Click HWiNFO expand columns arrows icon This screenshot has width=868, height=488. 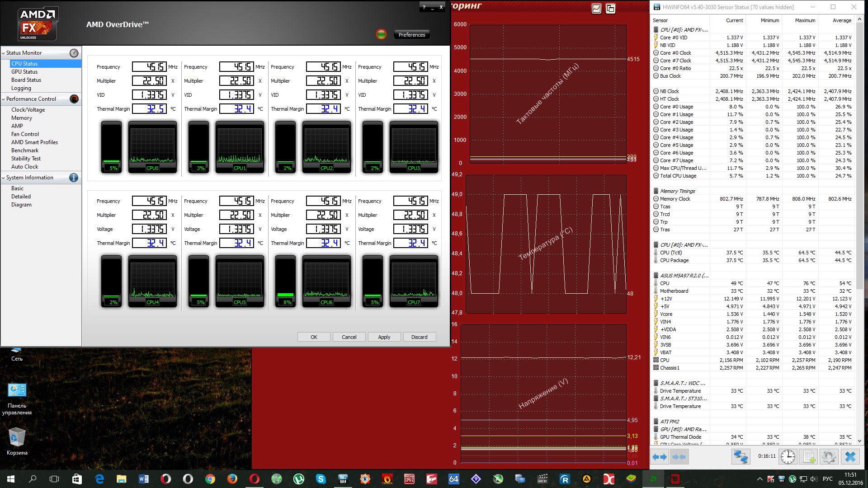click(660, 457)
